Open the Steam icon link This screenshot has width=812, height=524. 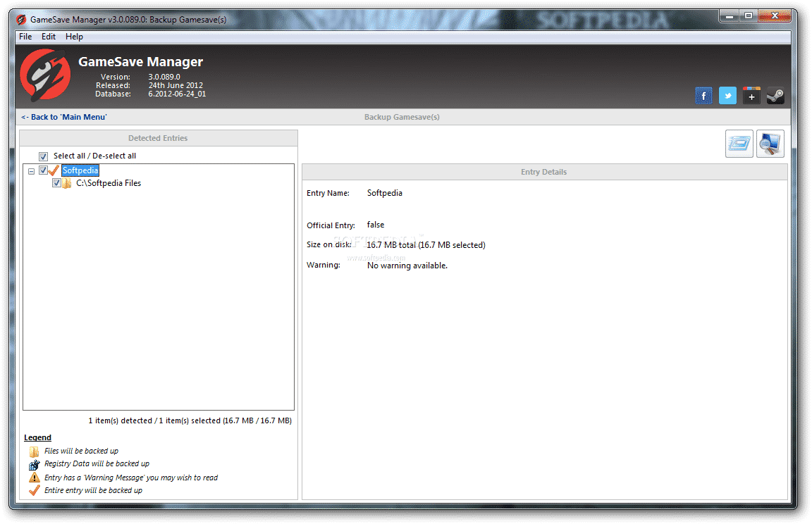click(x=775, y=96)
